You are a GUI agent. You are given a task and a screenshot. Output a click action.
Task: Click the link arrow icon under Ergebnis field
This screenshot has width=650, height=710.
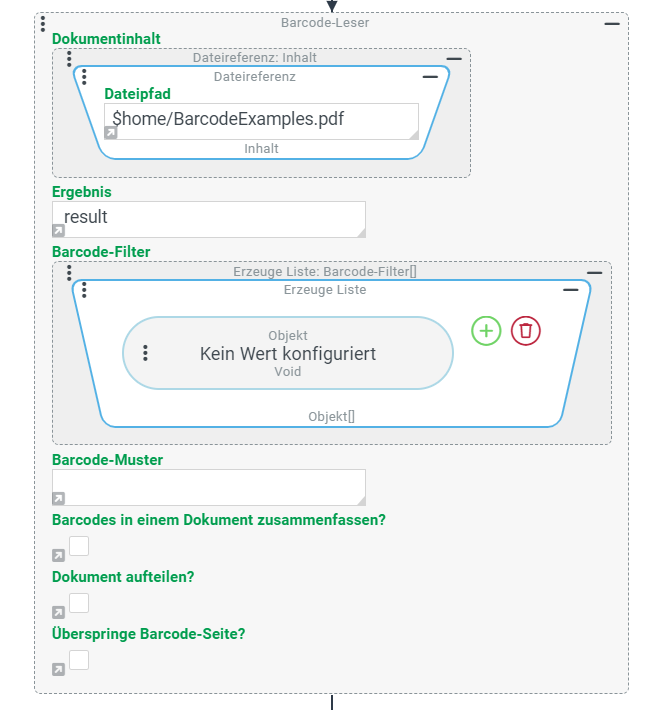click(58, 231)
